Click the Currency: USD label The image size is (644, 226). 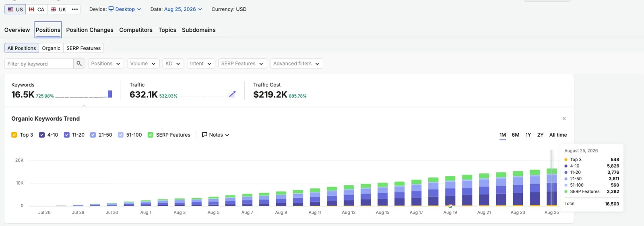(229, 9)
